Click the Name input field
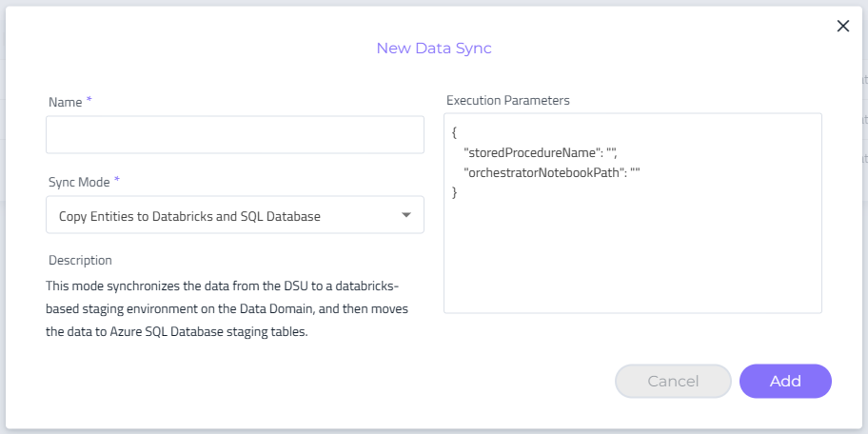 click(x=234, y=135)
